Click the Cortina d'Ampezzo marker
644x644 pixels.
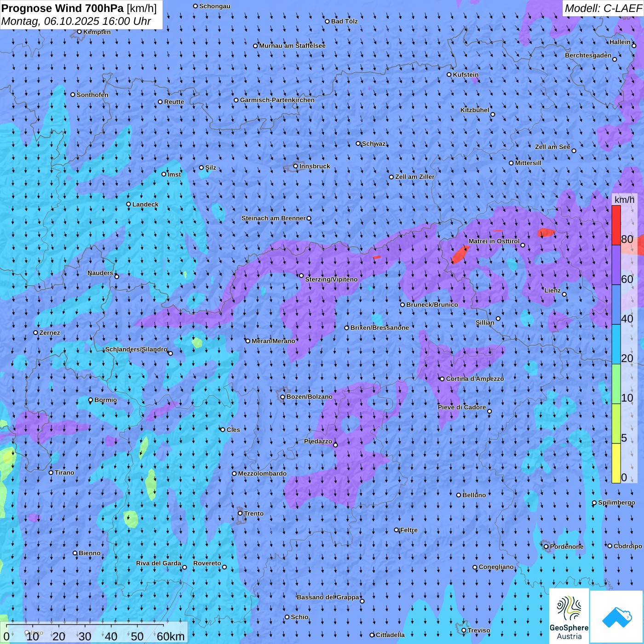click(x=442, y=379)
